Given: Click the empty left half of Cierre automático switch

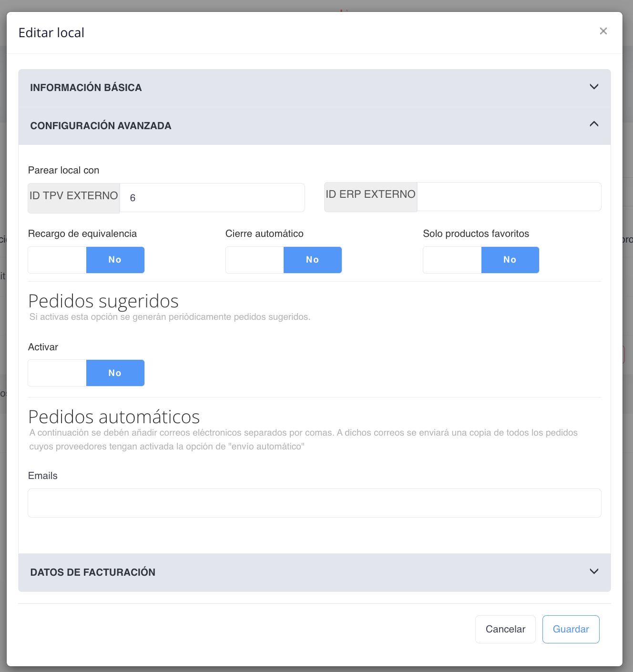Looking at the screenshot, I should pyautogui.click(x=255, y=260).
